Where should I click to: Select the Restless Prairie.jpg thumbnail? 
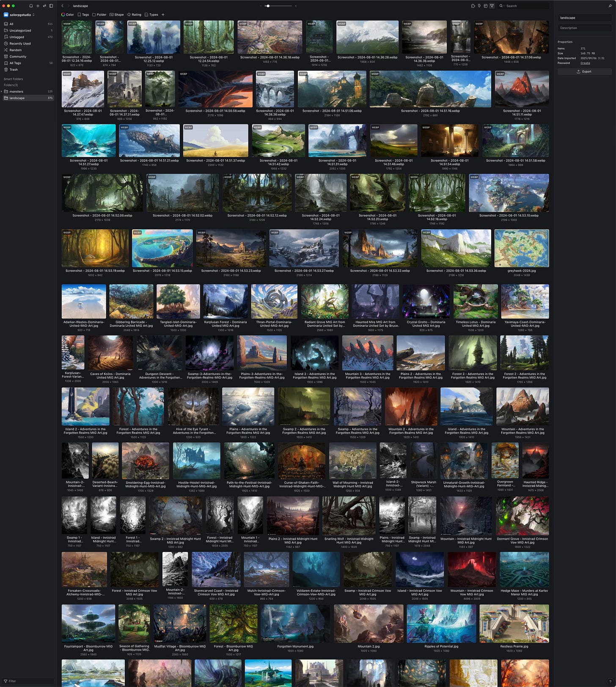(514, 624)
